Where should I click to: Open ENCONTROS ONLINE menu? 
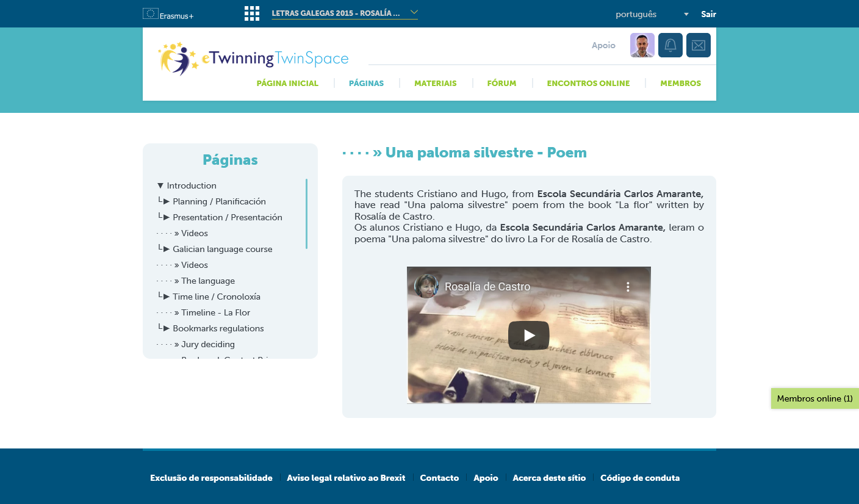coord(588,84)
